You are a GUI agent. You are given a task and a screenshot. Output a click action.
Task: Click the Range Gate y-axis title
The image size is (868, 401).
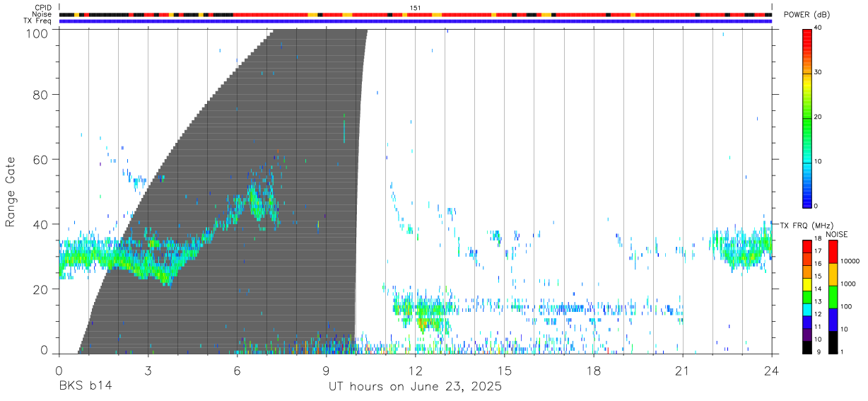tap(11, 192)
